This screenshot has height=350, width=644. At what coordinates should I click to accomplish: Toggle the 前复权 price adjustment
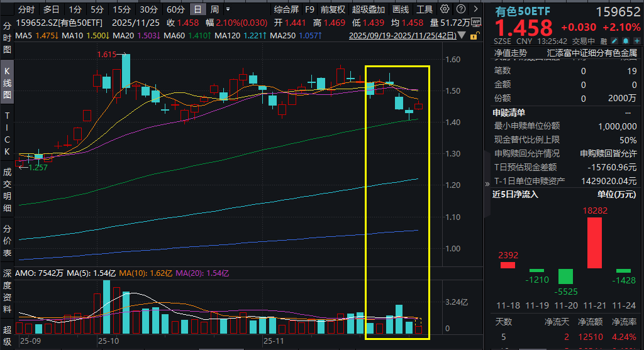[333, 9]
